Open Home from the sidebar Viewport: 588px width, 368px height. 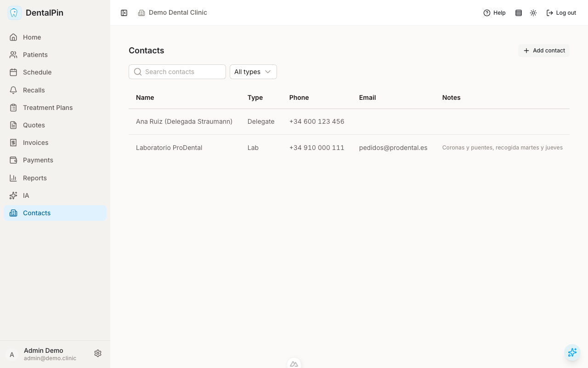point(55,37)
